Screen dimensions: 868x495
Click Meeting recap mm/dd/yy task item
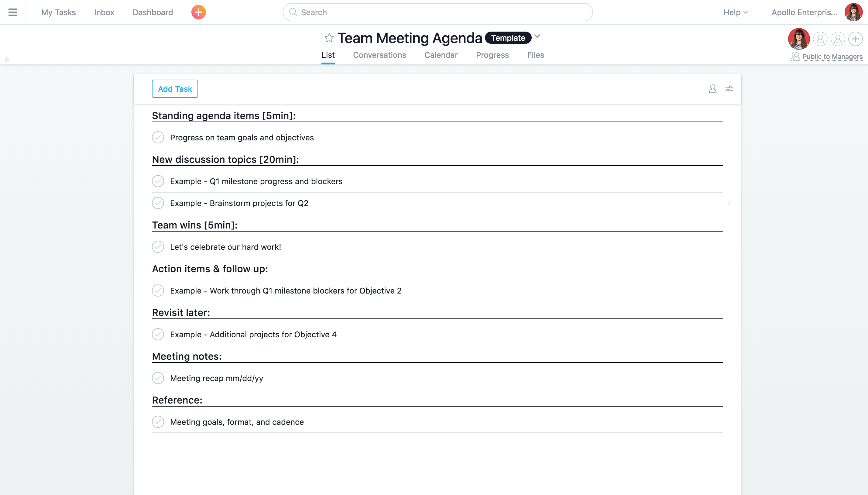pyautogui.click(x=216, y=378)
